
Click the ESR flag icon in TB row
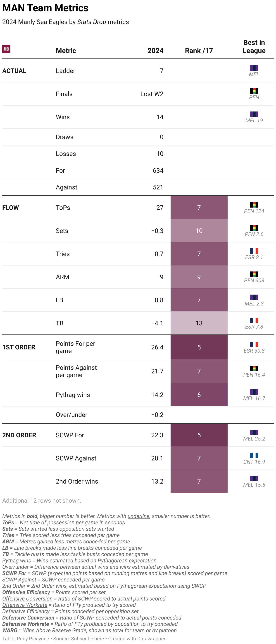(x=254, y=320)
